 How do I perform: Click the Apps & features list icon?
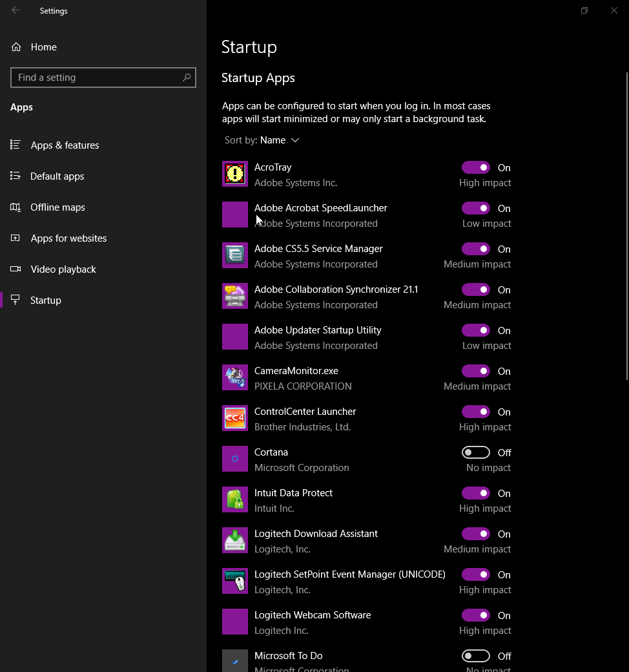[15, 145]
